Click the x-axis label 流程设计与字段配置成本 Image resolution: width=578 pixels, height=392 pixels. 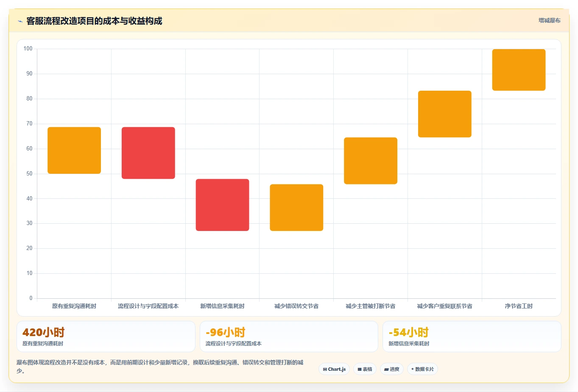coord(148,306)
